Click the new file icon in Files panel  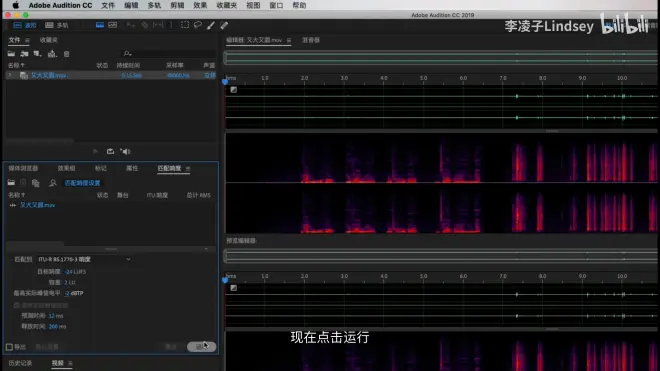37,54
